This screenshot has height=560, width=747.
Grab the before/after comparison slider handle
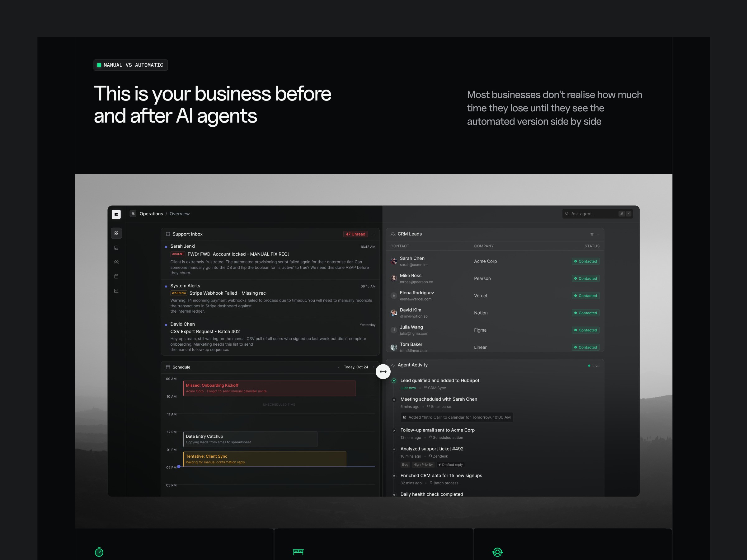(x=383, y=372)
